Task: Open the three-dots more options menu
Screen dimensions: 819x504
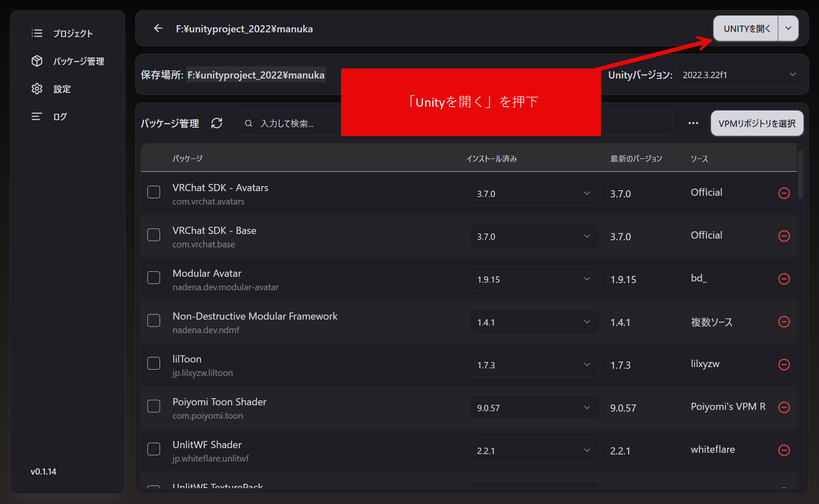Action: [693, 123]
